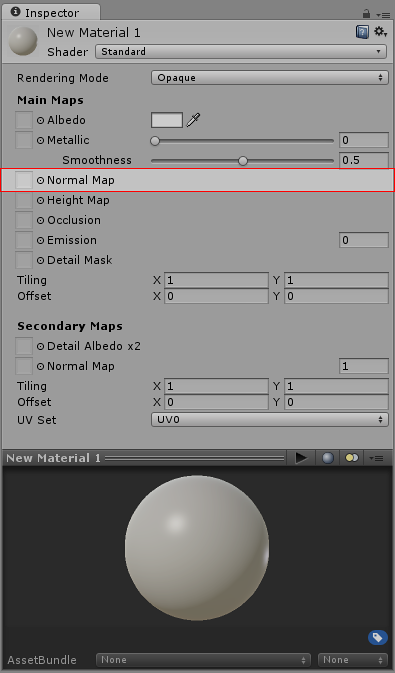Click the AssetBundle label

click(x=42, y=660)
